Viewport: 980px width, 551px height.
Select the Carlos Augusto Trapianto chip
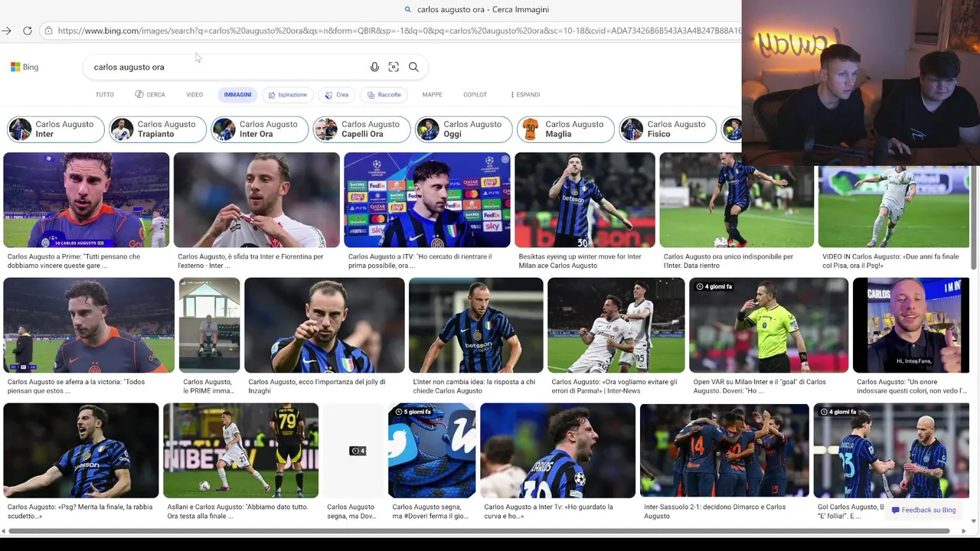click(157, 129)
